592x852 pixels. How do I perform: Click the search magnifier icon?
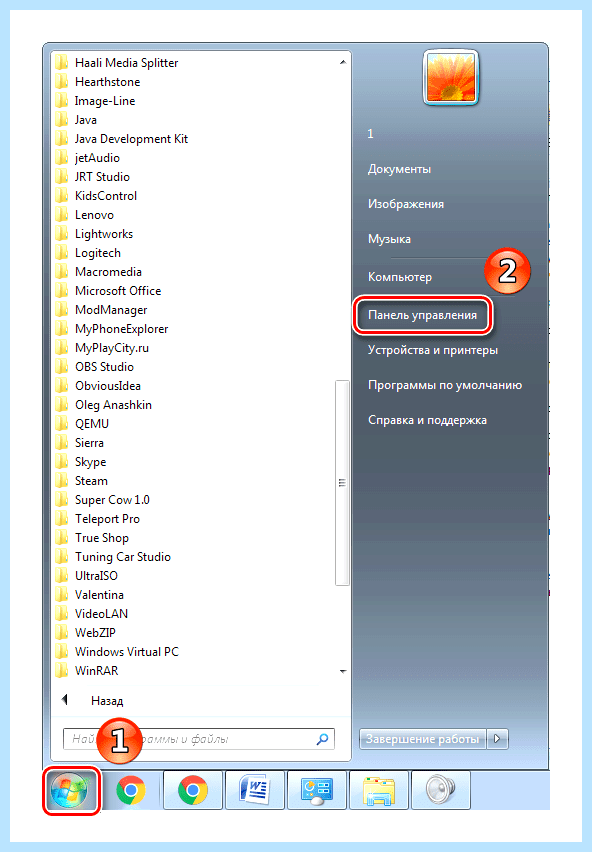[323, 739]
